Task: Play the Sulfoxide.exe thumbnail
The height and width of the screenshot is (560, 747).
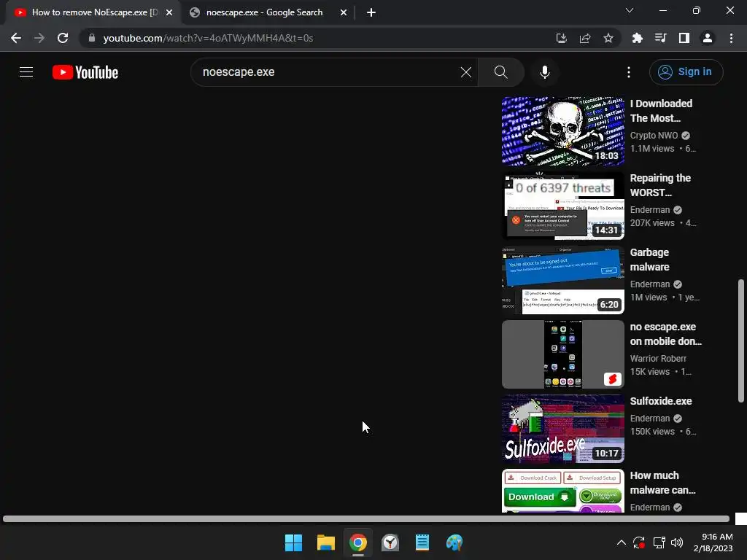Action: [562, 429]
